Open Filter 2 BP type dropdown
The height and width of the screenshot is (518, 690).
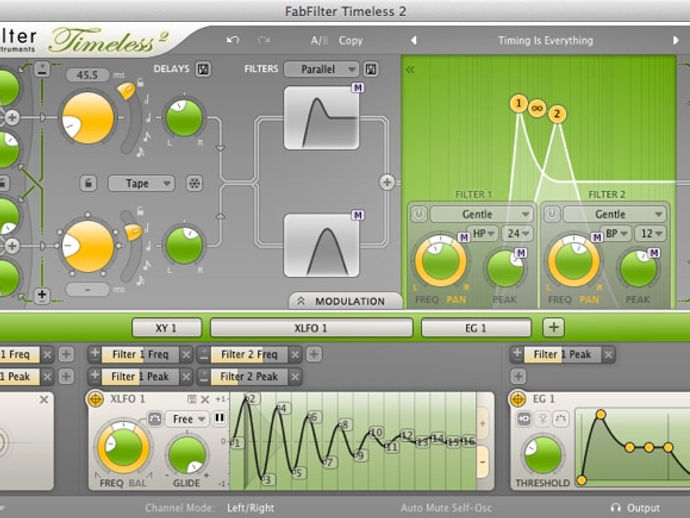click(617, 233)
